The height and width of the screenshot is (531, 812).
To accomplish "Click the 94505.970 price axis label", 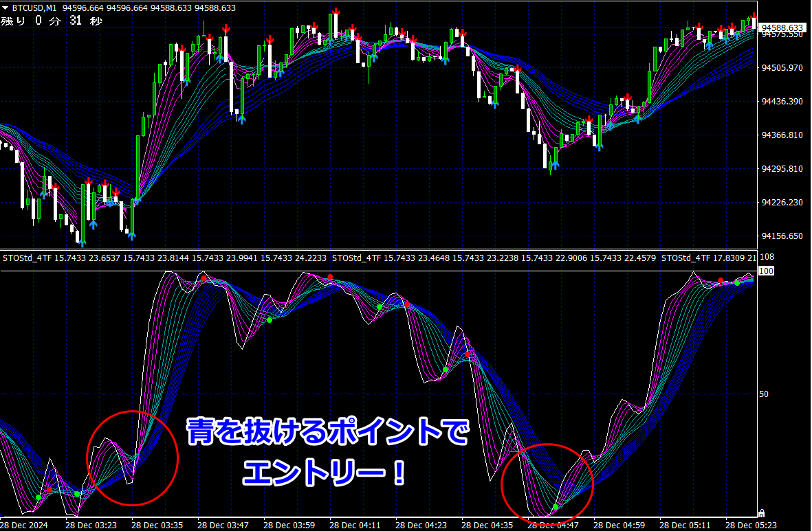I will [782, 68].
